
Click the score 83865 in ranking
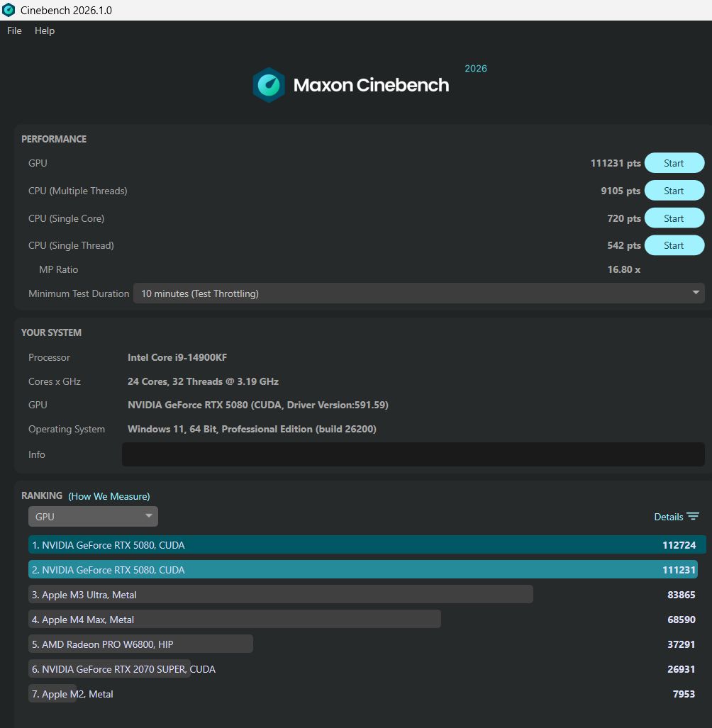point(681,594)
